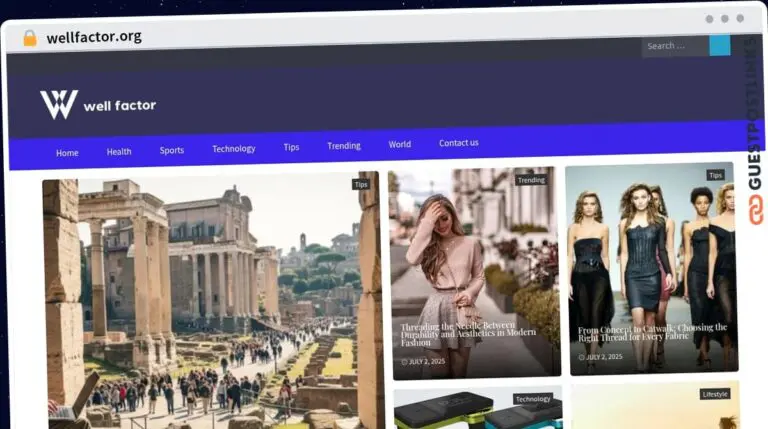Read 'From Concept to Catwalk' article
The width and height of the screenshot is (768, 429).
652,333
